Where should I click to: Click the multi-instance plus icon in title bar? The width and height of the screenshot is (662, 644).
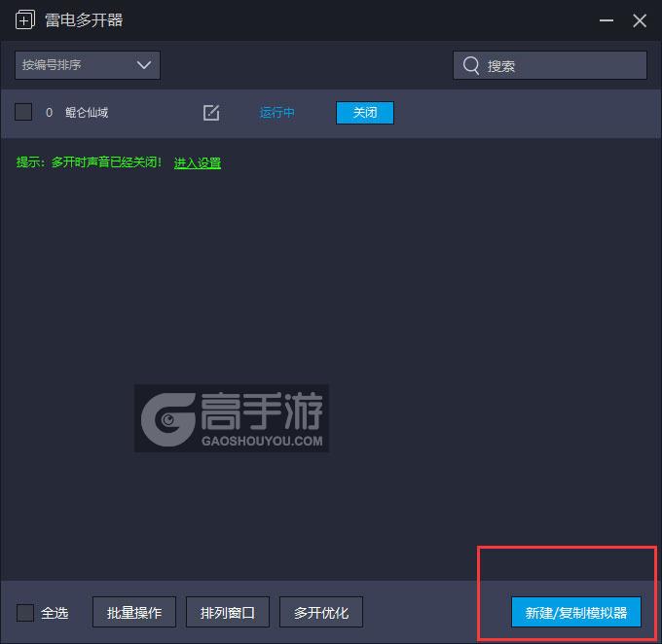[25, 20]
